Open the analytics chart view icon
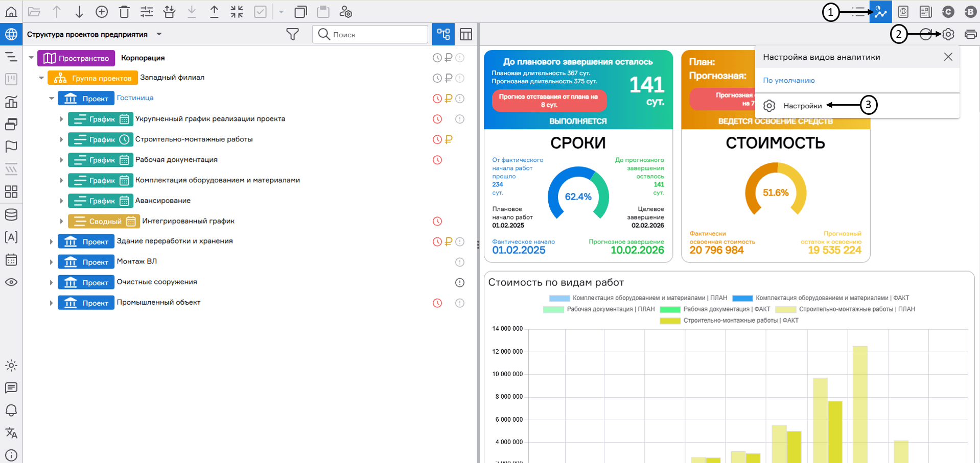The width and height of the screenshot is (980, 463). click(x=880, y=12)
